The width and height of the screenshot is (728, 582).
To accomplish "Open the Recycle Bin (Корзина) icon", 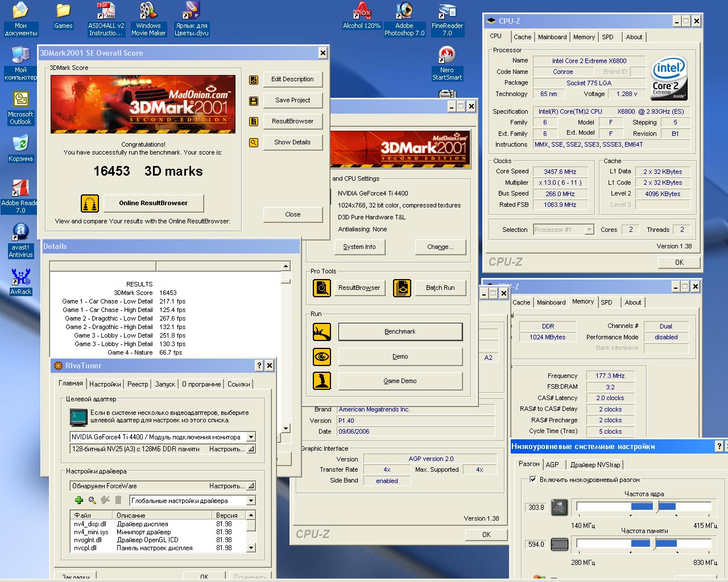I will (x=20, y=148).
